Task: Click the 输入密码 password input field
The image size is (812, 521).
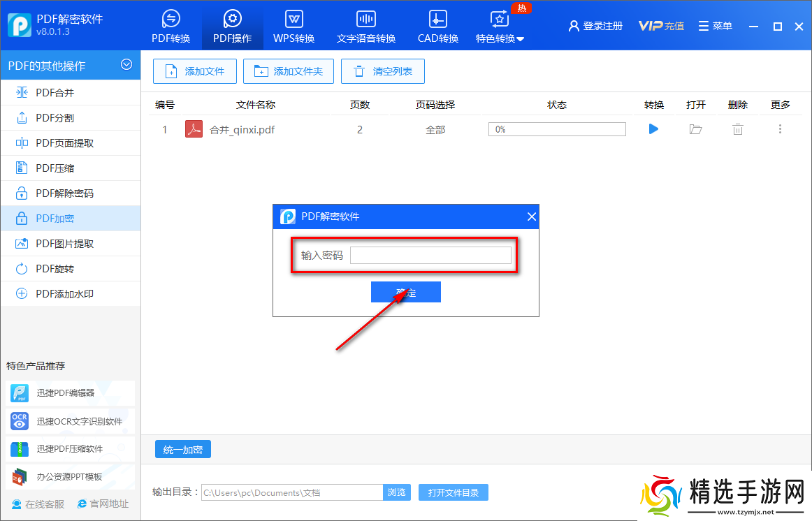Action: pyautogui.click(x=430, y=255)
